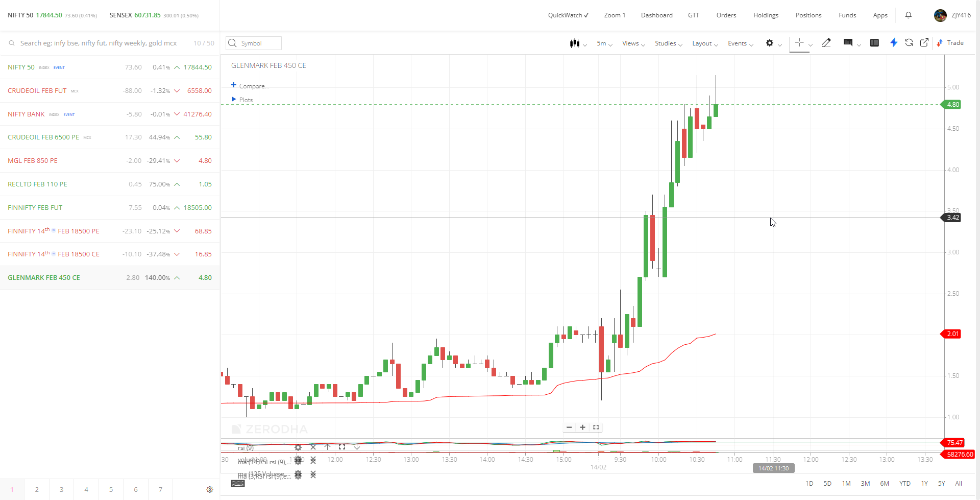
Task: Click the 4.80 current price label
Action: coord(951,105)
